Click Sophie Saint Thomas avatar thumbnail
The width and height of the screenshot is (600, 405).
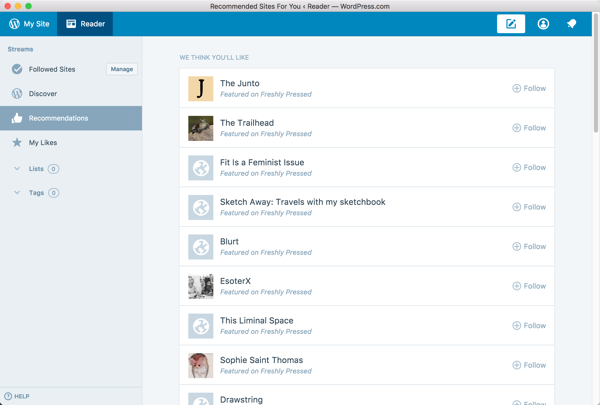click(201, 365)
